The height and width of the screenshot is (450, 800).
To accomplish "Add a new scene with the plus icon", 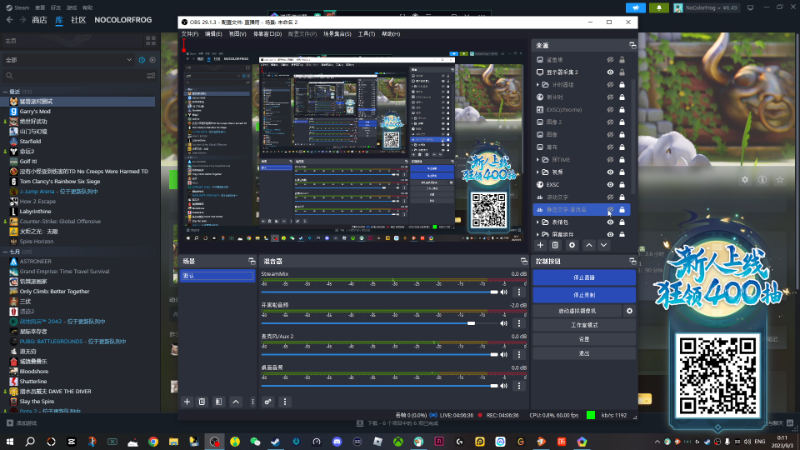I will point(187,402).
